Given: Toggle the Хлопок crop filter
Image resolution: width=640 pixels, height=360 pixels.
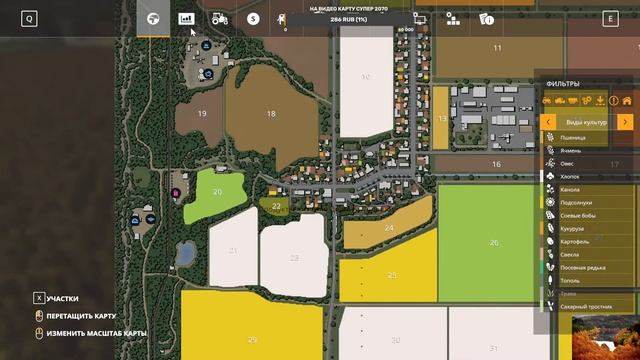Looking at the screenshot, I should 587,177.
